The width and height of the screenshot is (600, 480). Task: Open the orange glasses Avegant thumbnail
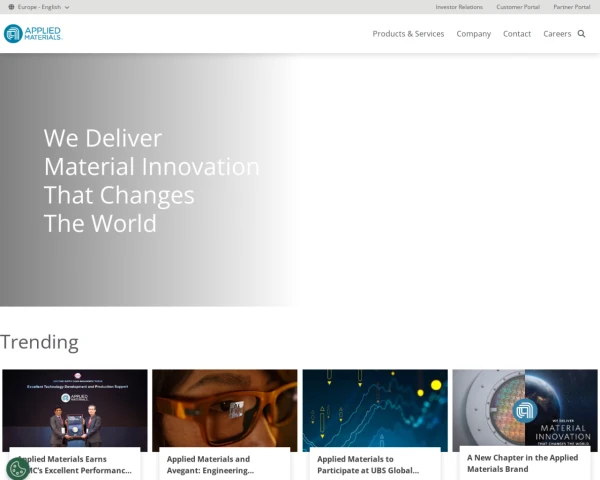point(225,408)
